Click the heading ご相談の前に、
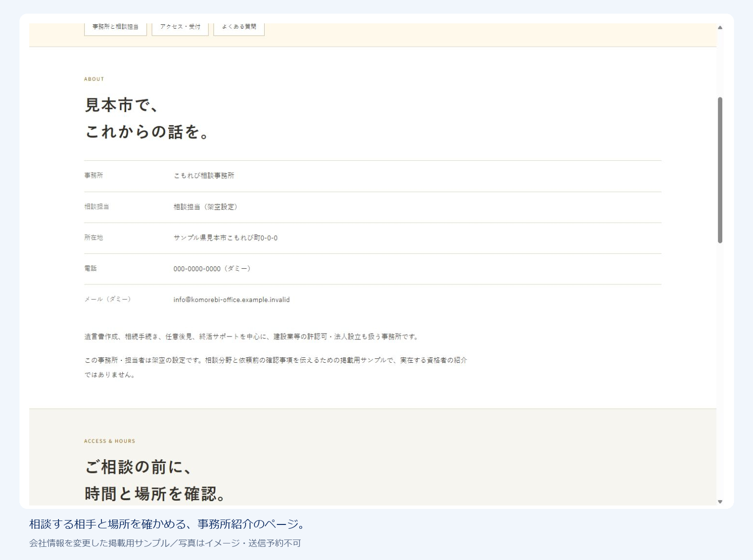The width and height of the screenshot is (753, 560). pos(138,467)
